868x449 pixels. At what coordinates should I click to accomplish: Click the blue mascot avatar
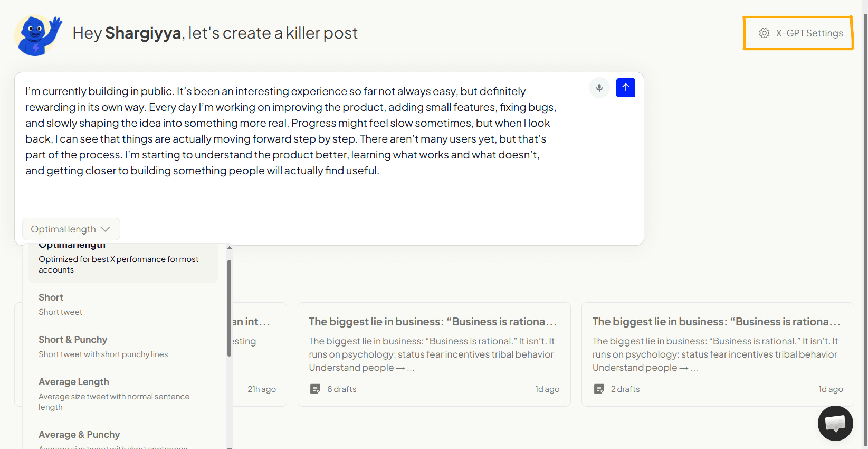click(37, 35)
